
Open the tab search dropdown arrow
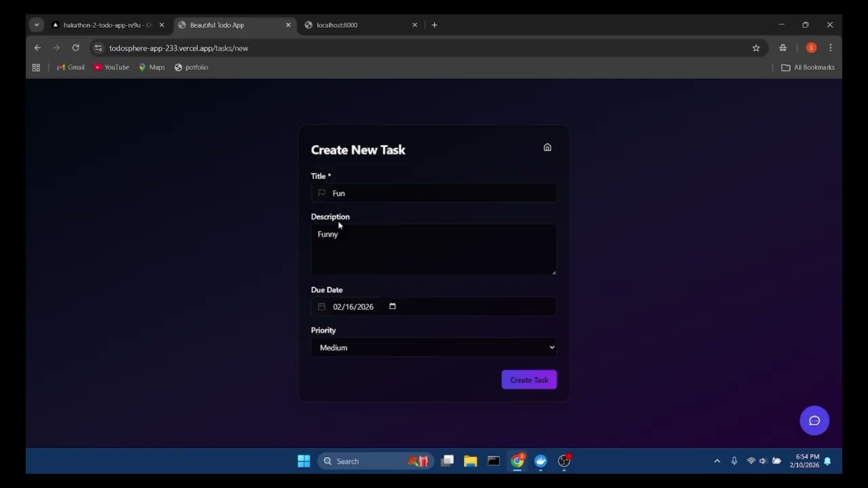(37, 25)
